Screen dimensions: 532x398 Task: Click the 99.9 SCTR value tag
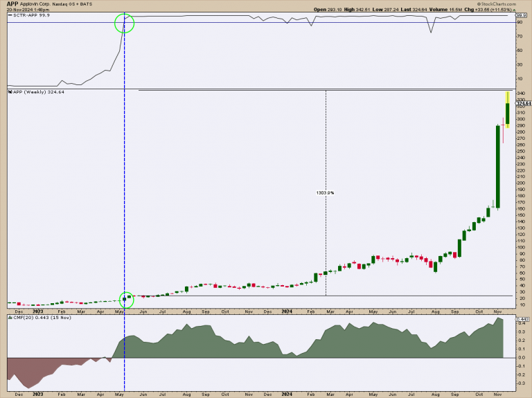520,15
